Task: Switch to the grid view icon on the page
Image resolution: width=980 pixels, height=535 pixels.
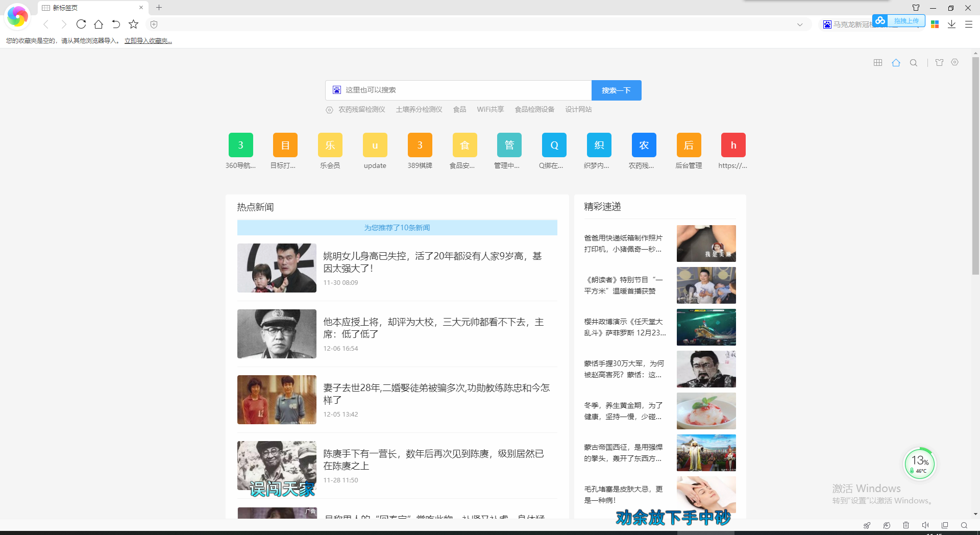Action: pyautogui.click(x=878, y=62)
